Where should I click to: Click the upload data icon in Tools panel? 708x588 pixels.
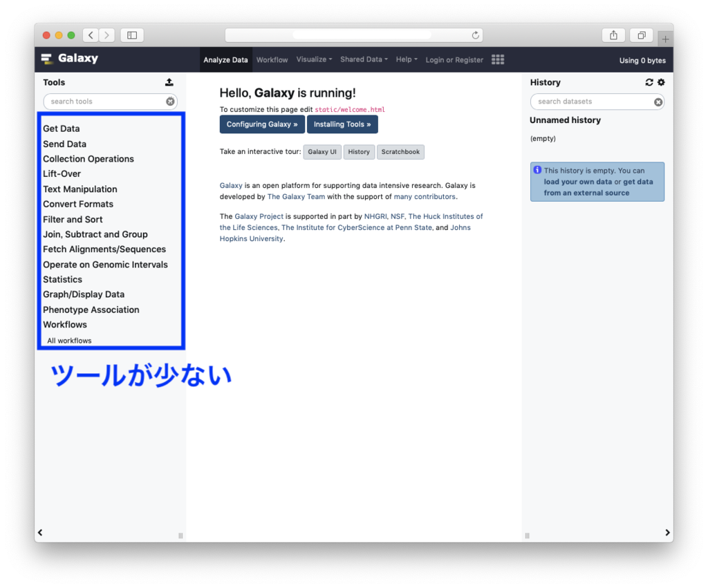coord(169,82)
